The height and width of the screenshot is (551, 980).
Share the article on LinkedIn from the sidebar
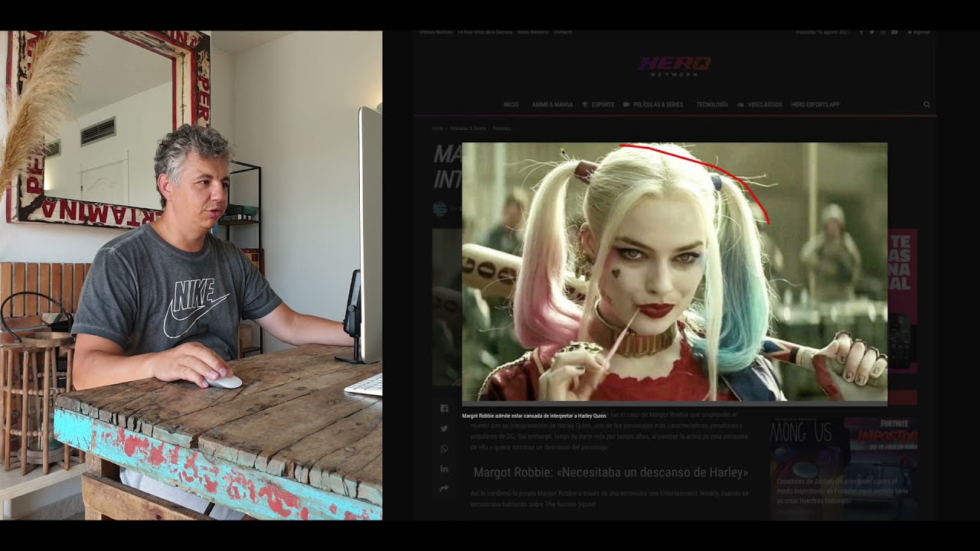pyautogui.click(x=444, y=468)
